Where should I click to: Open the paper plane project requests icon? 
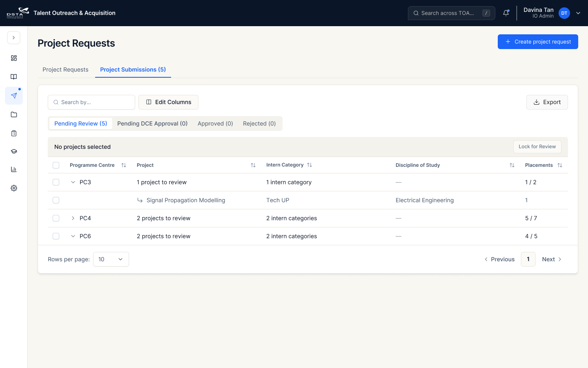pos(14,96)
